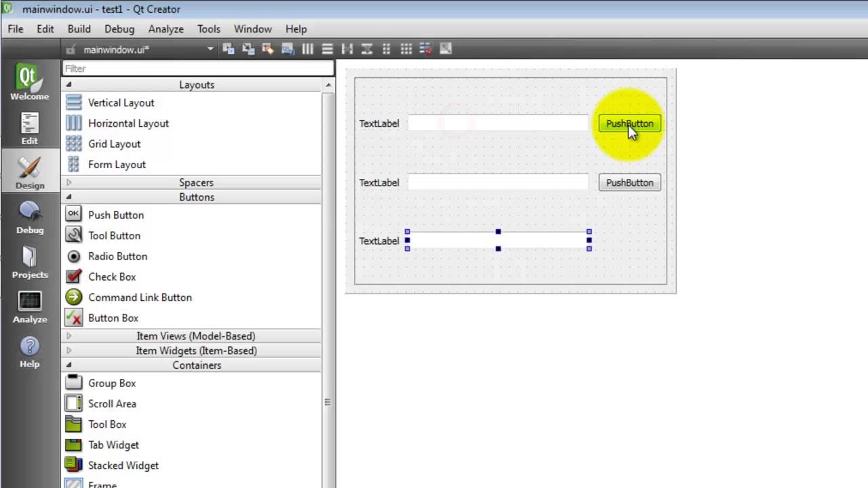
Task: Expand Item Widgets (Item-Based) category
Action: 68,350
